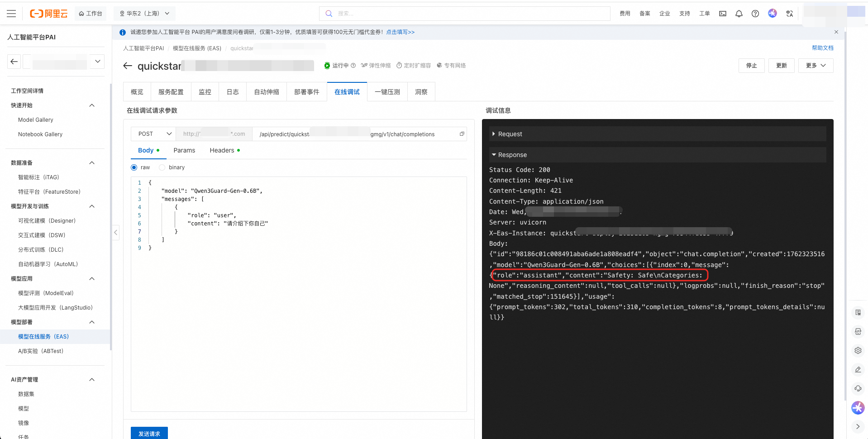Switch language with the translate icon
868x439 pixels.
790,14
